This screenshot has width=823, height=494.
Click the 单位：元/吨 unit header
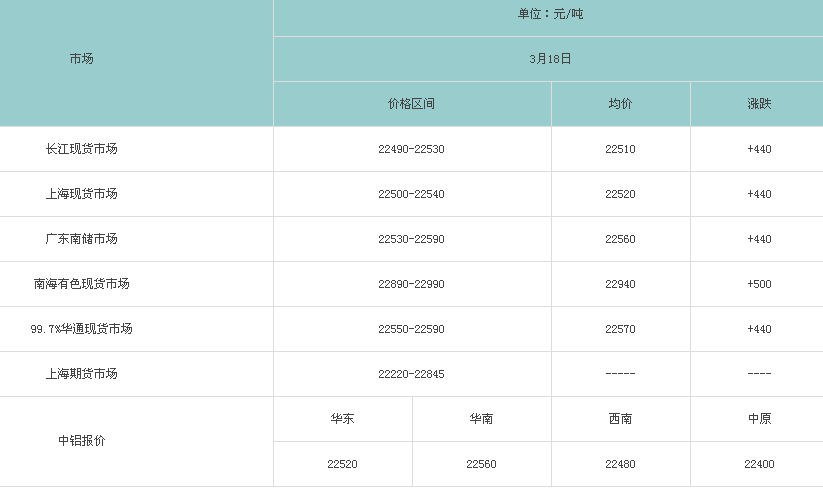550,14
